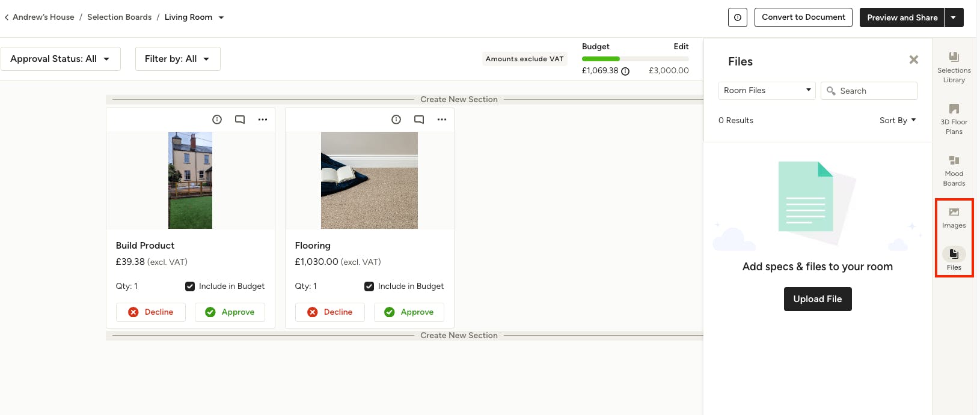Image resolution: width=980 pixels, height=415 pixels.
Task: Open the Images sidebar panel
Action: click(954, 217)
